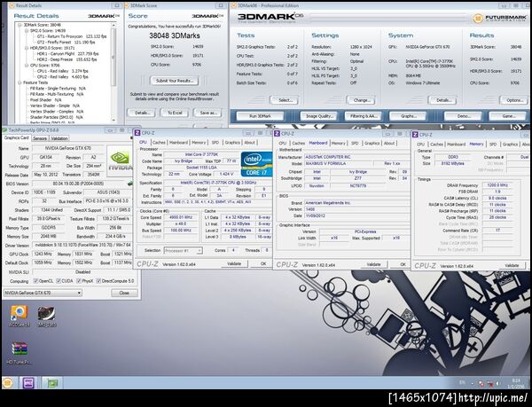Click the Game button in 3DMark06
Viewport: 532px width, 407px height.
507,116
